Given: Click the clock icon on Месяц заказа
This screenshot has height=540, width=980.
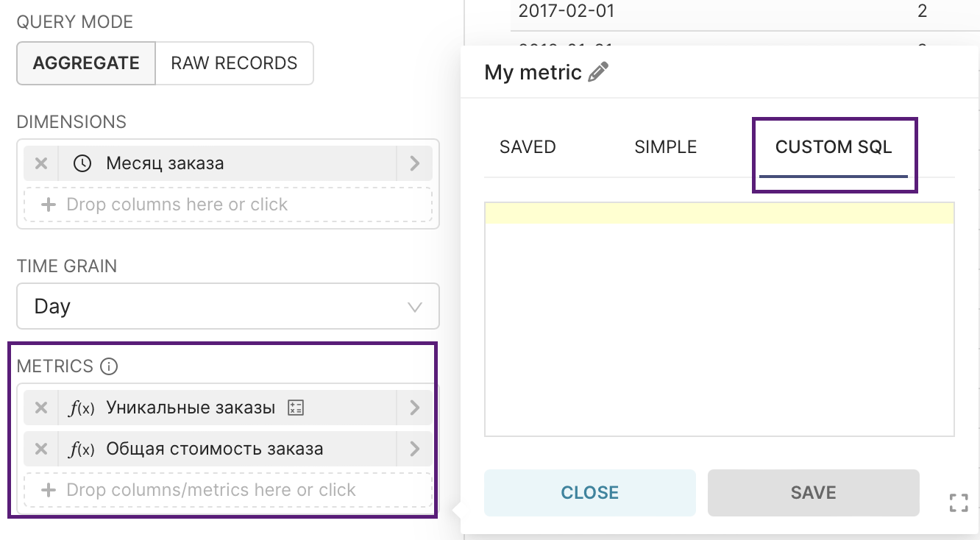Looking at the screenshot, I should [x=82, y=163].
